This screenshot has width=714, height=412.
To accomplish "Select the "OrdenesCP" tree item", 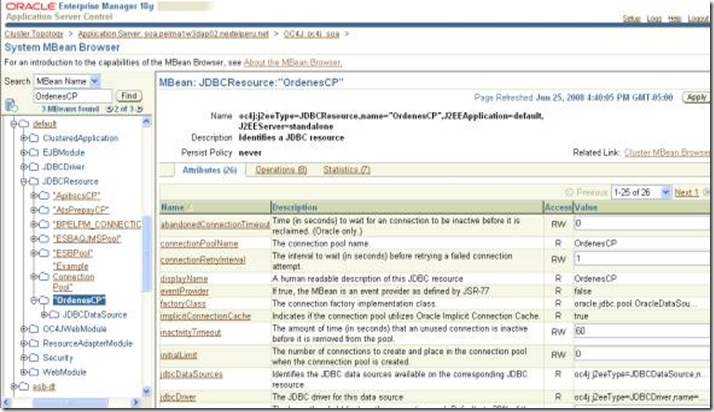I will click(x=79, y=300).
